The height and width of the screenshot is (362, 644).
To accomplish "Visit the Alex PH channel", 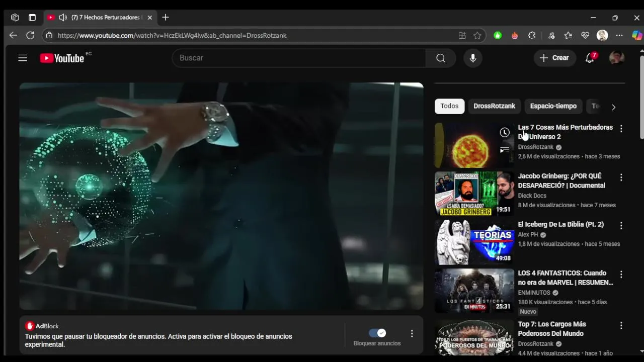I will pyautogui.click(x=528, y=234).
